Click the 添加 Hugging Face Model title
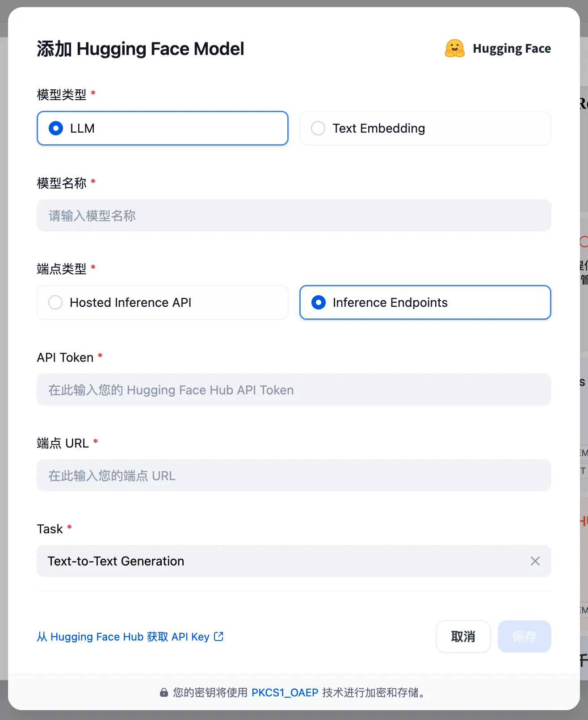588x720 pixels. [x=140, y=49]
